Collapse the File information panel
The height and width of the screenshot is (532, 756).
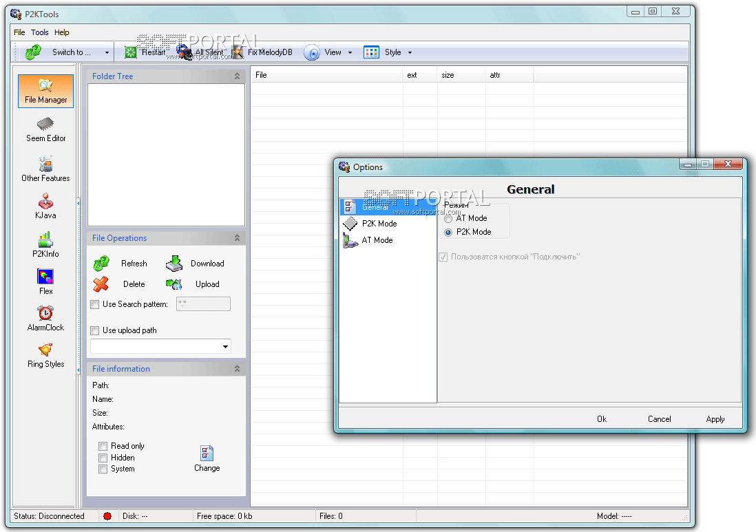(x=238, y=369)
